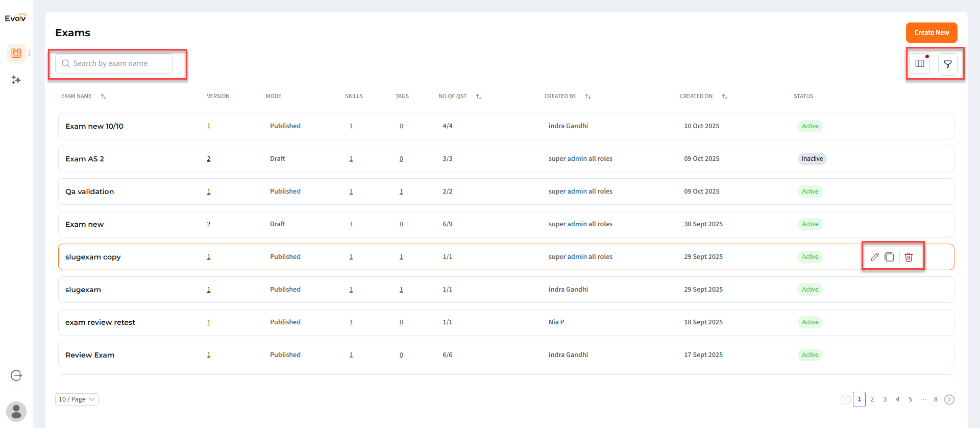Image resolution: width=980 pixels, height=428 pixels.
Task: Click Active status for Exam new 10/10
Action: (810, 126)
